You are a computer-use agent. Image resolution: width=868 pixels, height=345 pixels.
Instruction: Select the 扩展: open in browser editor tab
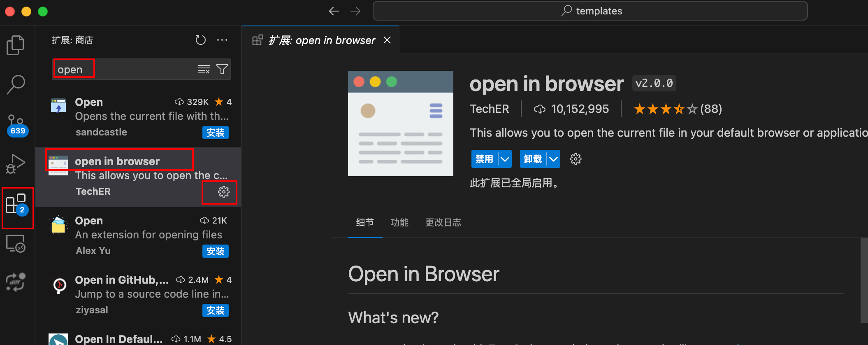click(320, 40)
